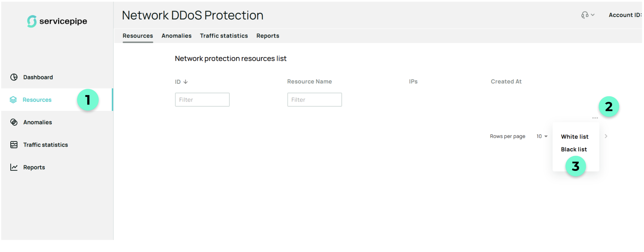The width and height of the screenshot is (644, 252).
Task: Click the Reports line chart icon
Action: pos(14,167)
